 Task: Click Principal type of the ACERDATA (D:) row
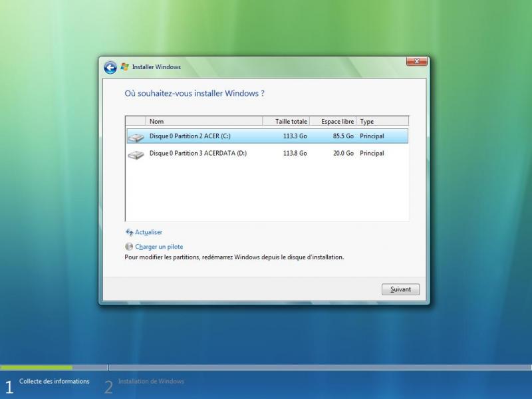(x=372, y=154)
